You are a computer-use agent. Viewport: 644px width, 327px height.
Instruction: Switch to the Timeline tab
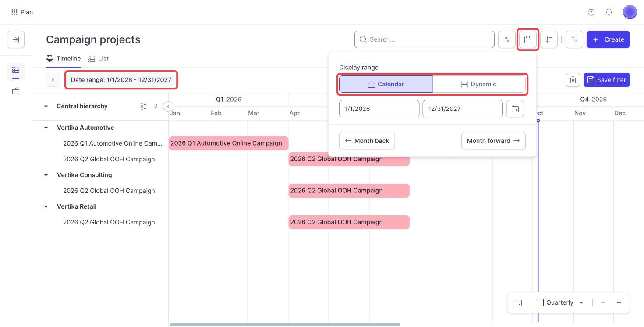64,58
